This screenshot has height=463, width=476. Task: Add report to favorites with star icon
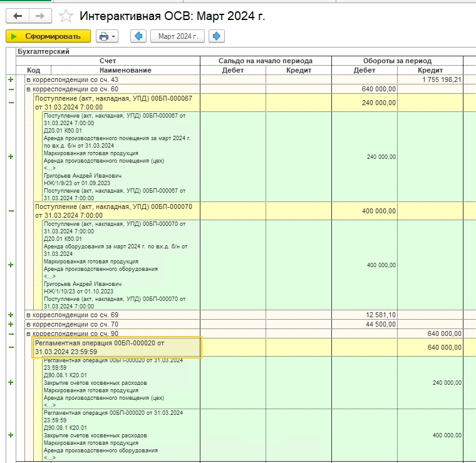point(65,16)
